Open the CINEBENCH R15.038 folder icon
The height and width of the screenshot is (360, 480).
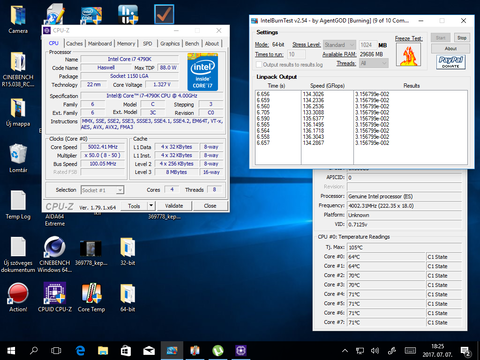pyautogui.click(x=18, y=69)
